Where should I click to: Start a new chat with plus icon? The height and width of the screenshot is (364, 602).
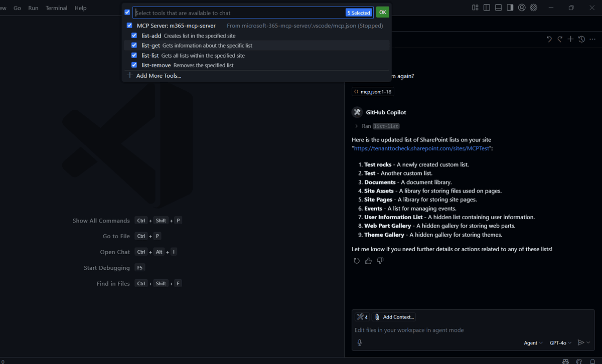coord(570,39)
